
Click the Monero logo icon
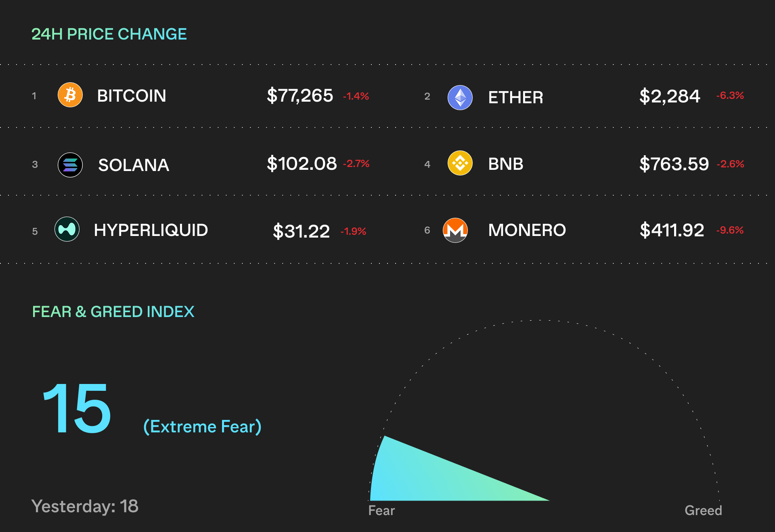455,230
